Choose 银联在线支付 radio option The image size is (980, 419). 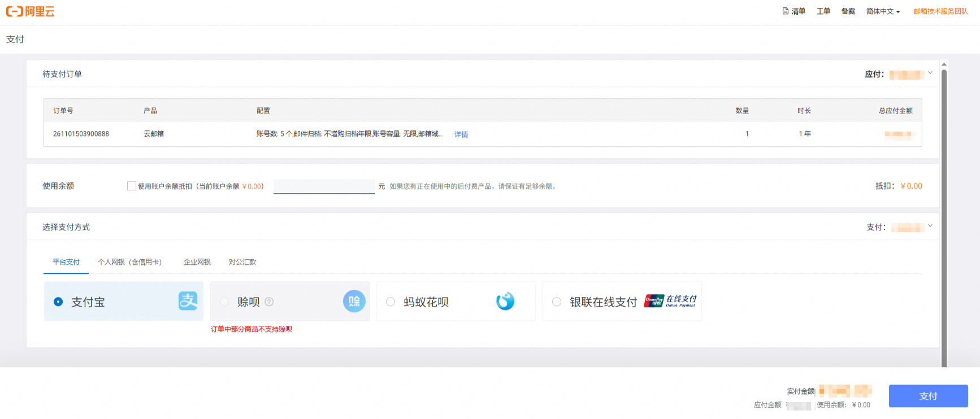click(557, 302)
